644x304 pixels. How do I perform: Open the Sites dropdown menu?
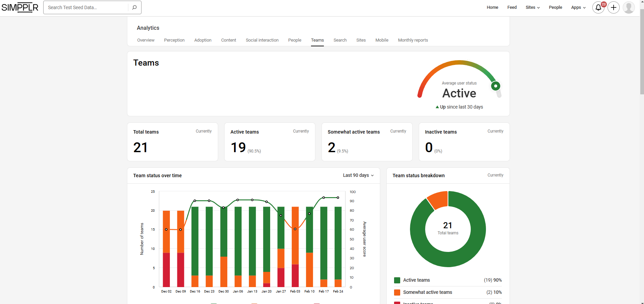point(533,7)
